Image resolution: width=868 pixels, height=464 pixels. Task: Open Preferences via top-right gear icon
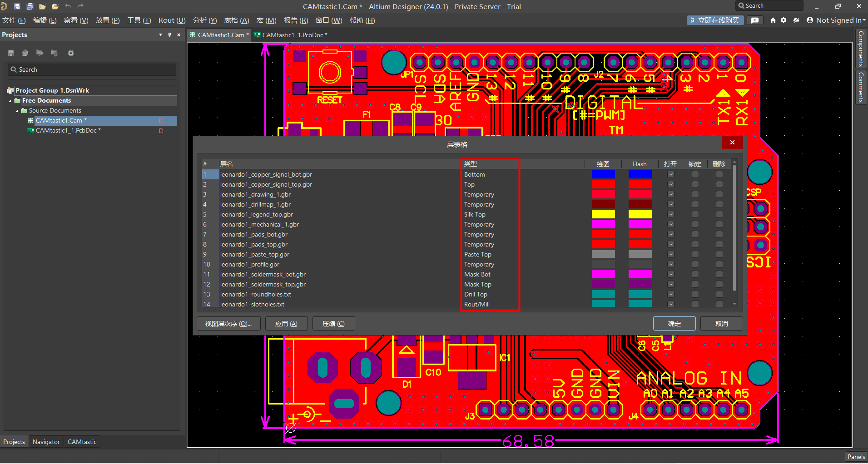(x=784, y=20)
